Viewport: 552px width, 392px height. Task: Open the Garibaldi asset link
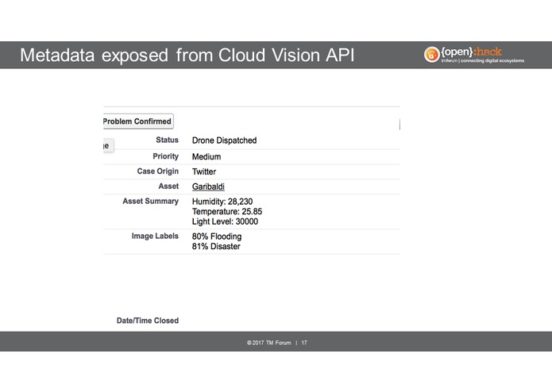208,186
